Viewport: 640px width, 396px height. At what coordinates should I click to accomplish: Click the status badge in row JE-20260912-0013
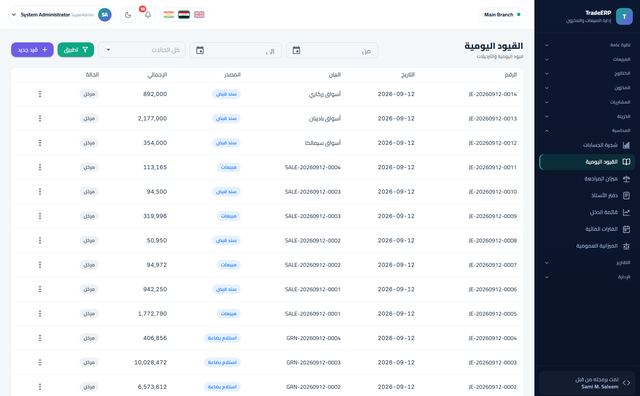tap(89, 118)
